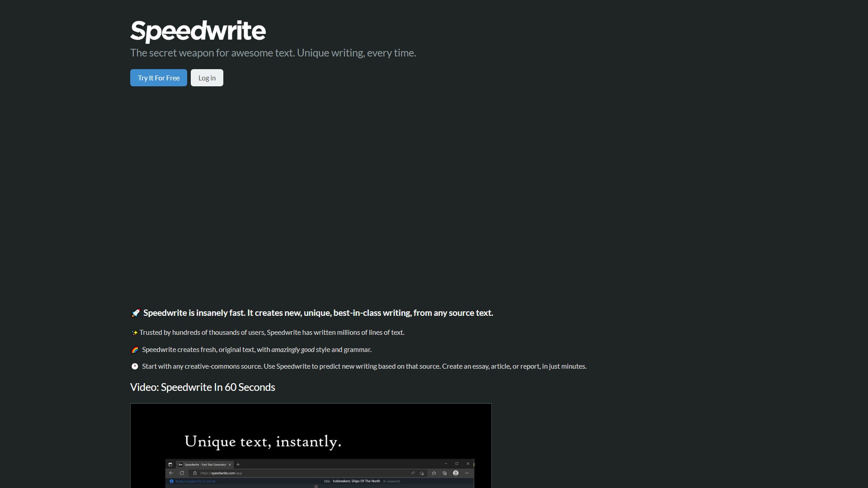Click the profile avatar icon in the browser toolbar
Screen dimensions: 868x488
[456, 473]
